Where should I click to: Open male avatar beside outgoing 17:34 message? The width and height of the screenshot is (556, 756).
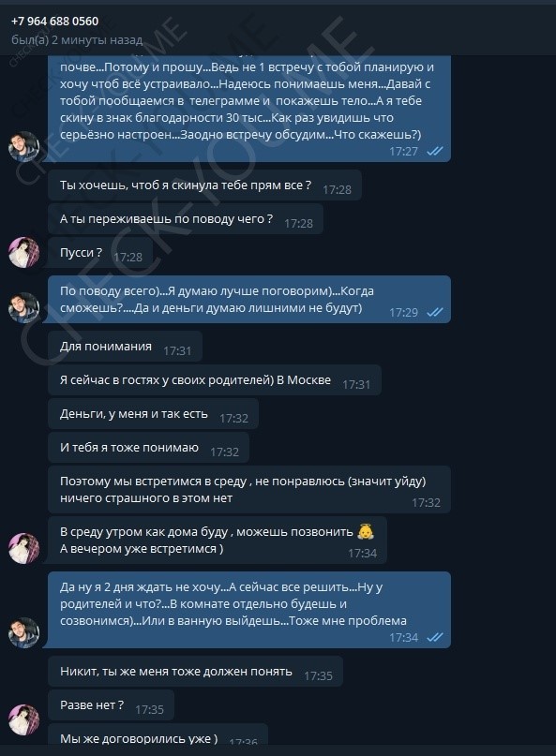[24, 632]
